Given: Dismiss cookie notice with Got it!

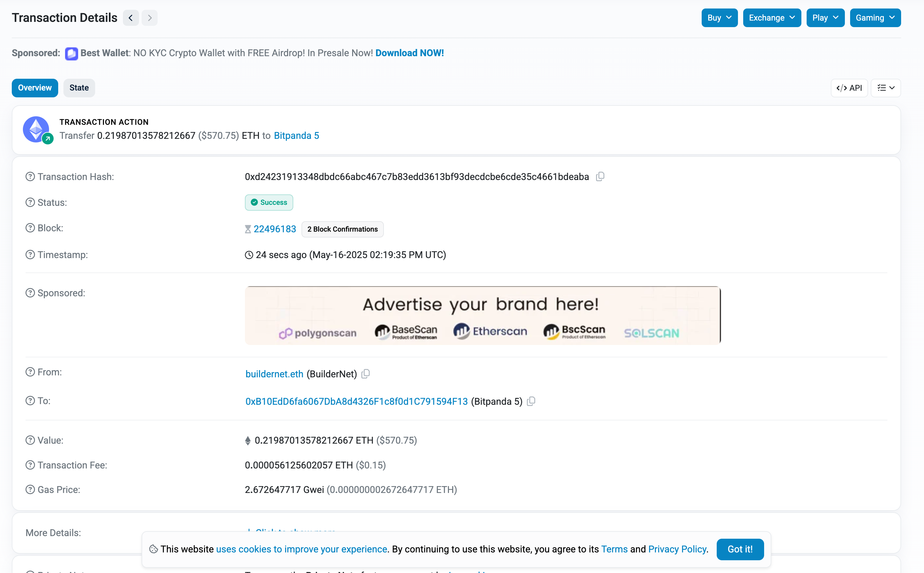Looking at the screenshot, I should [x=740, y=549].
